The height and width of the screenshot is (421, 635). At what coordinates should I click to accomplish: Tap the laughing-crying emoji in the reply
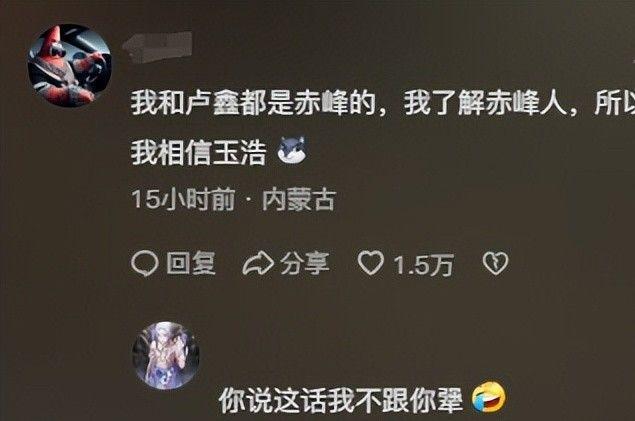(489, 396)
